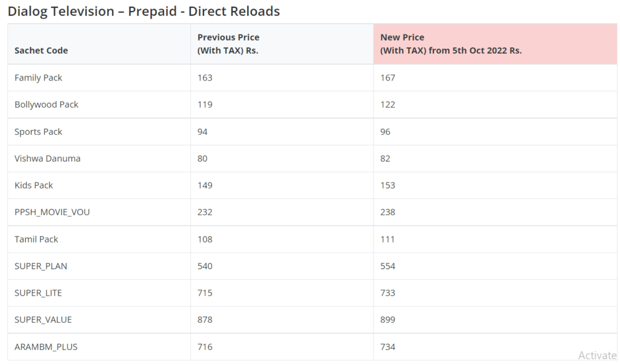Select the SUPER_LITE entry
This screenshot has height=364, width=620.
click(x=38, y=293)
